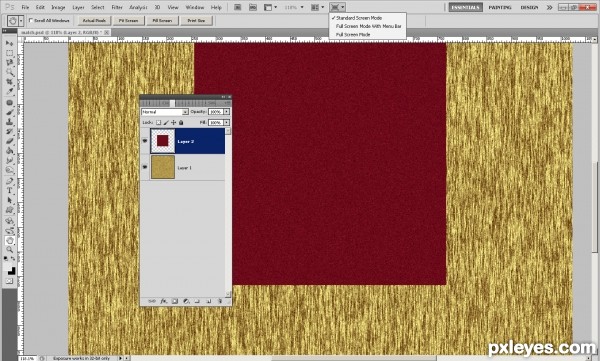The height and width of the screenshot is (361, 600).
Task: Select the Dodge tool
Action: 10,170
